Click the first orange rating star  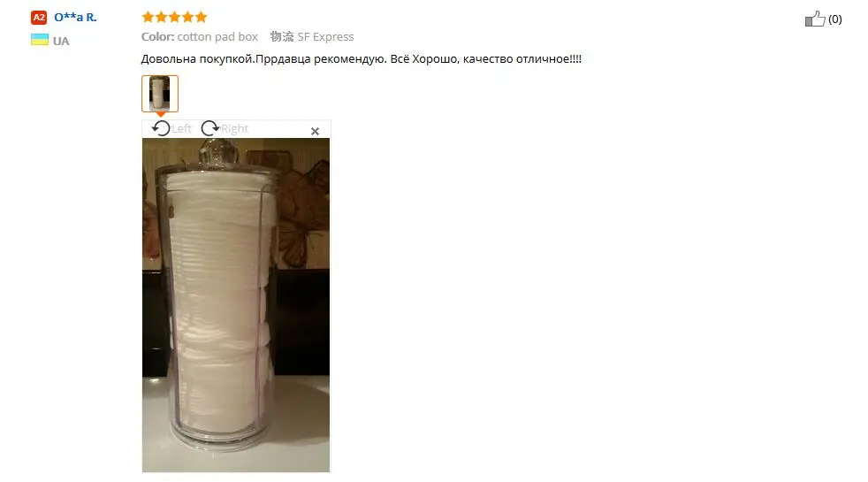click(x=148, y=17)
